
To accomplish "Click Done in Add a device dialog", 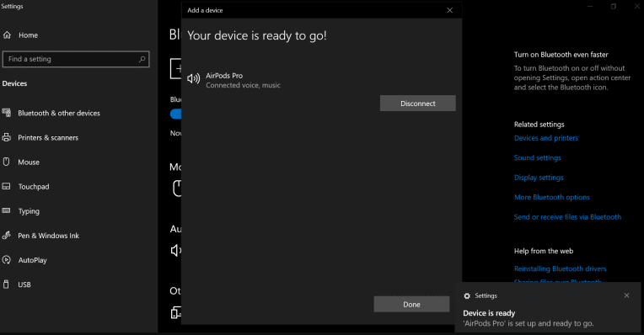I will [411, 304].
